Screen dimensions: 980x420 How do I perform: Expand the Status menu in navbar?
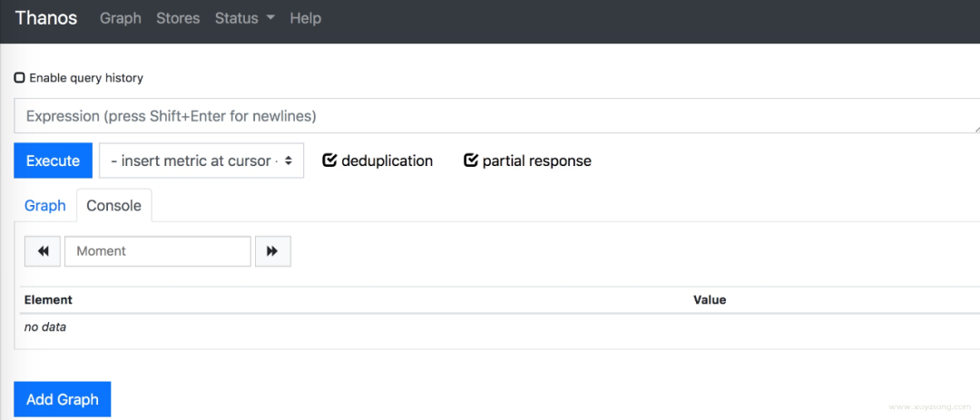tap(244, 18)
